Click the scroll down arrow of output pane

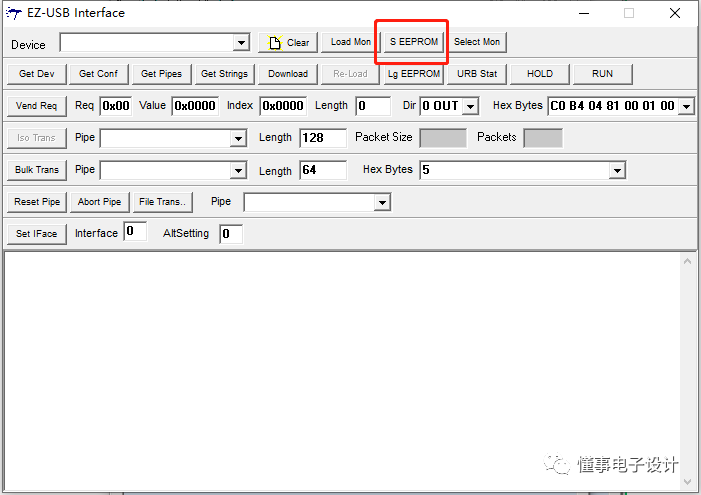point(688,482)
